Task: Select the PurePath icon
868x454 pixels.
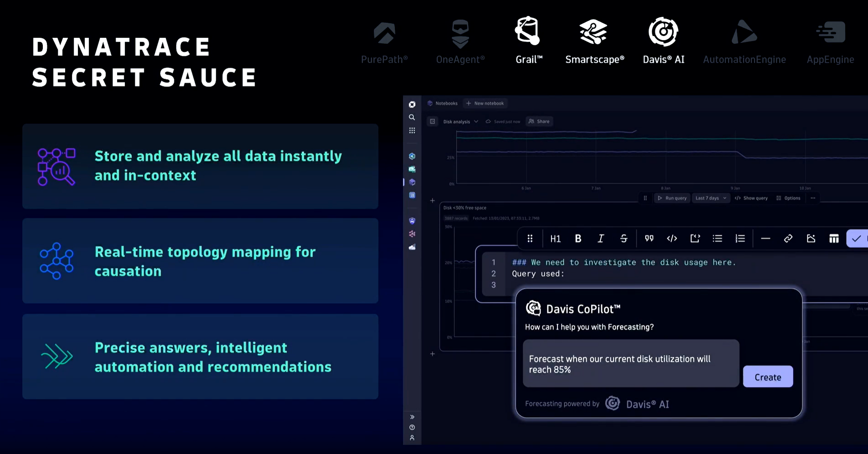Action: click(384, 32)
